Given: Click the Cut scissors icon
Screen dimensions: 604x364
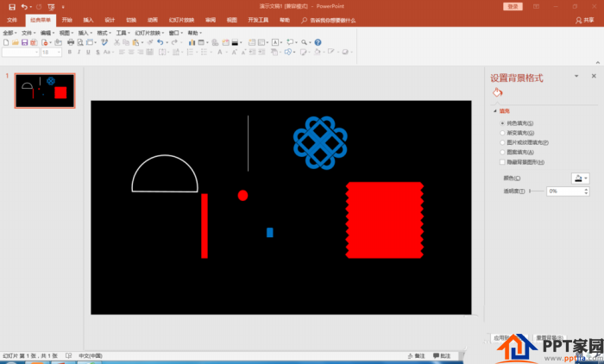Looking at the screenshot, I should click(116, 42).
